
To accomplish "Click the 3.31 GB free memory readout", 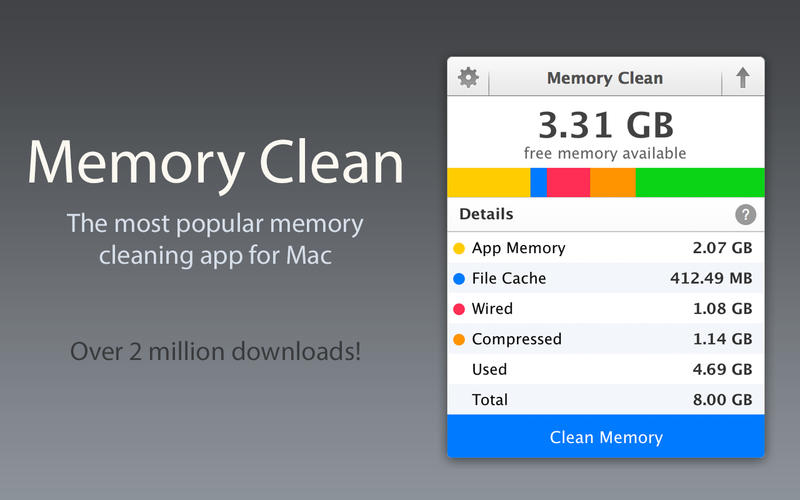I will (x=605, y=126).
